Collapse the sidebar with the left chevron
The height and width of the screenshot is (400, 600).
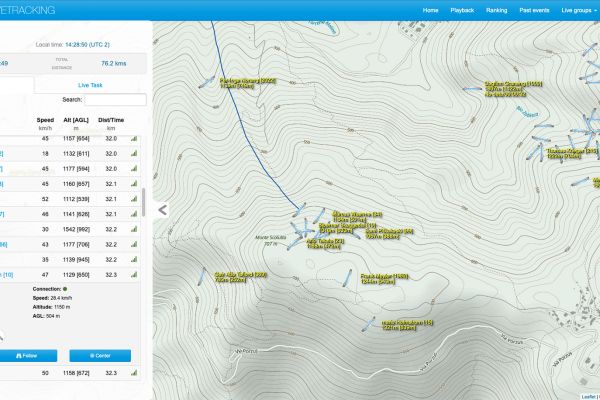point(163,210)
